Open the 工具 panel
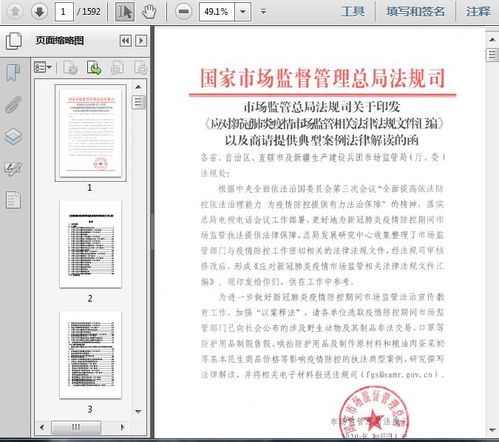Viewport: 499px width, 442px height. [352, 12]
